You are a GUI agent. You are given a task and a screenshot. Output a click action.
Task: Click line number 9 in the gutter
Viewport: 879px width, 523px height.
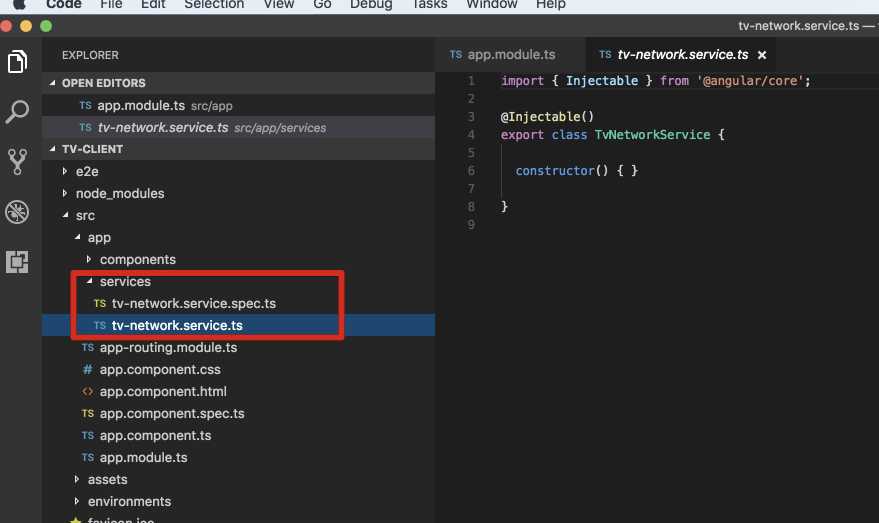pos(471,224)
